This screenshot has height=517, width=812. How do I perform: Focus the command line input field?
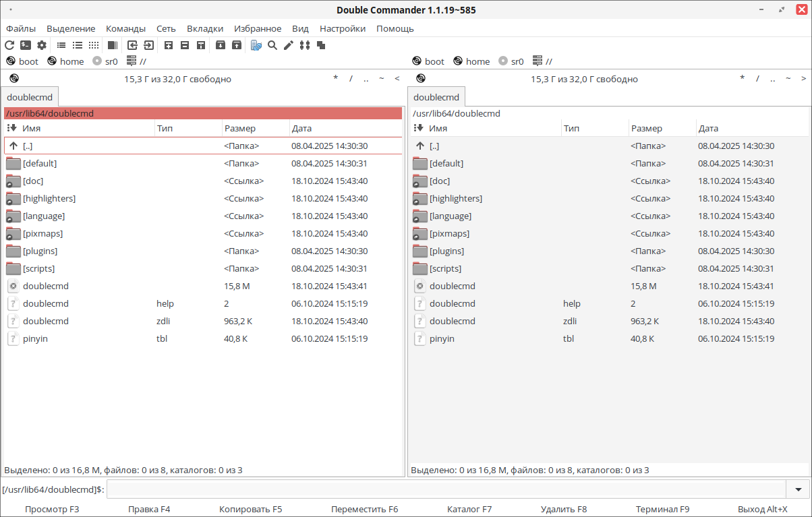click(446, 489)
